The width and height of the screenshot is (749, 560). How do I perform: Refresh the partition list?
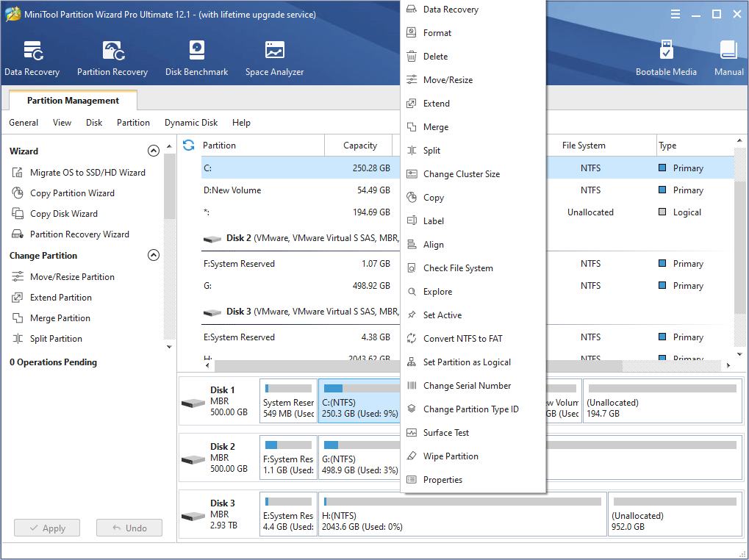pyautogui.click(x=189, y=145)
